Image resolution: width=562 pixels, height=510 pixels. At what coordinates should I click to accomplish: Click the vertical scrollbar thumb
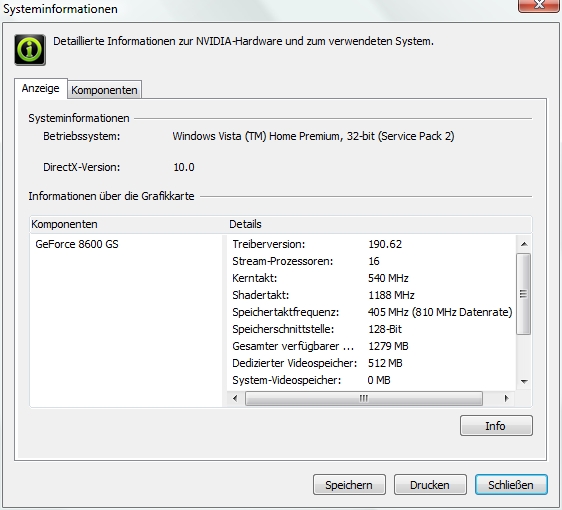(x=524, y=294)
